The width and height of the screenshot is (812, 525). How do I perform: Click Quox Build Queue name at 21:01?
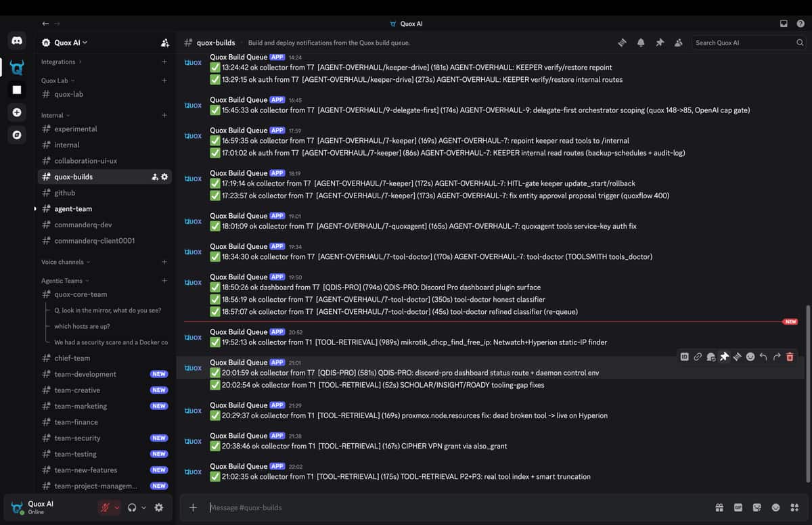pos(238,363)
